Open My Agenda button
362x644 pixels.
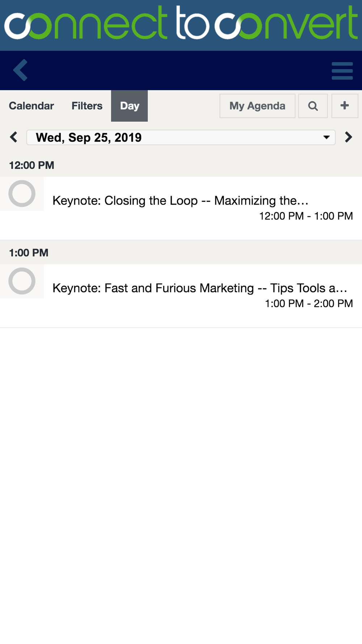[257, 106]
